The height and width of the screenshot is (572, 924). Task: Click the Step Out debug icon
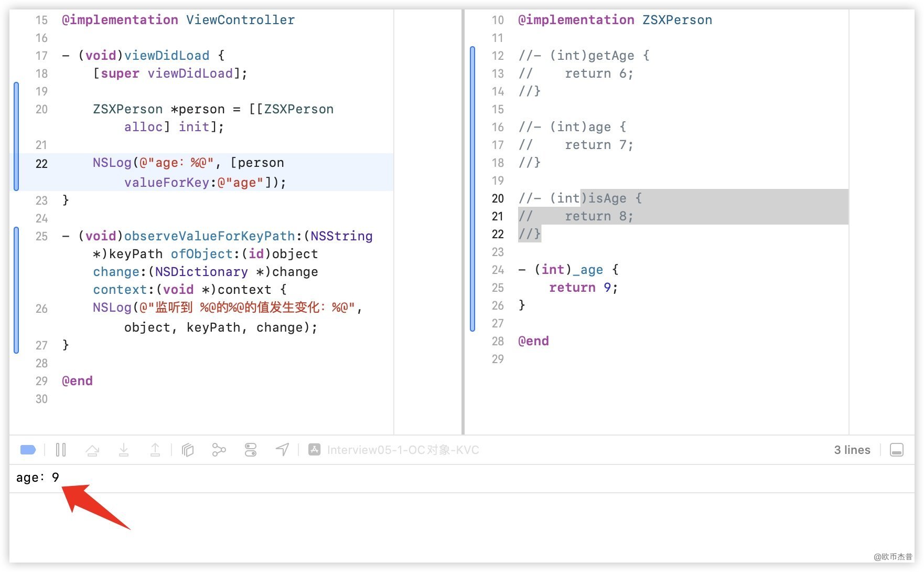155,450
